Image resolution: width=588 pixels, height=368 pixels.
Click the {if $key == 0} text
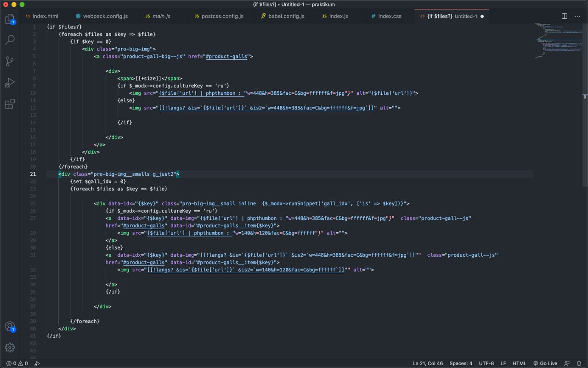click(91, 41)
